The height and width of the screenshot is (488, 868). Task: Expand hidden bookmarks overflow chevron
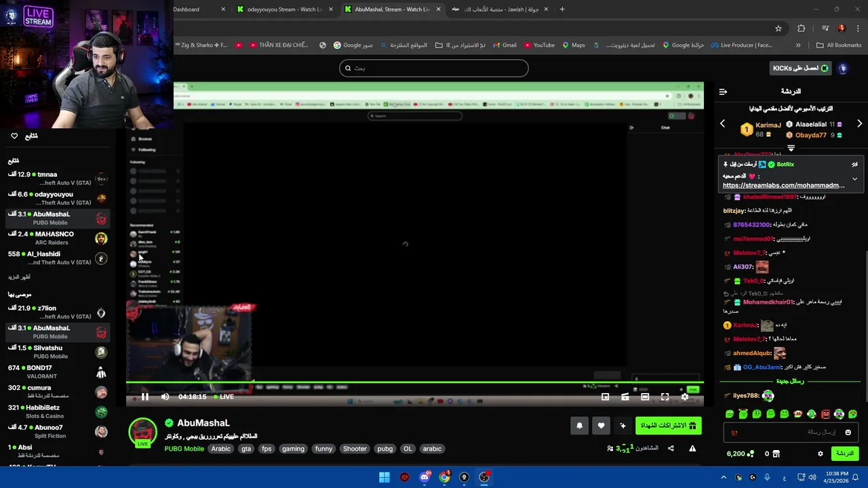pos(798,45)
